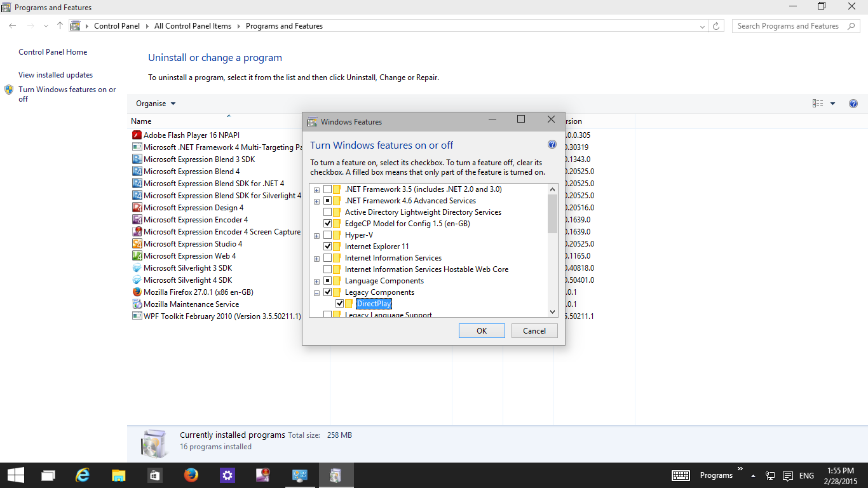
Task: Expand the Hyper-V tree node
Action: coord(316,236)
